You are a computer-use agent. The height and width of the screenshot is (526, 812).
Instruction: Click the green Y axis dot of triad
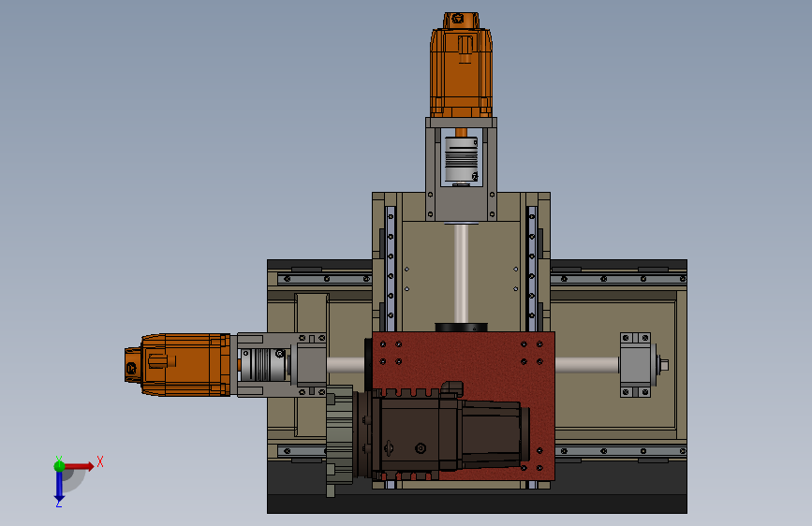tap(59, 465)
